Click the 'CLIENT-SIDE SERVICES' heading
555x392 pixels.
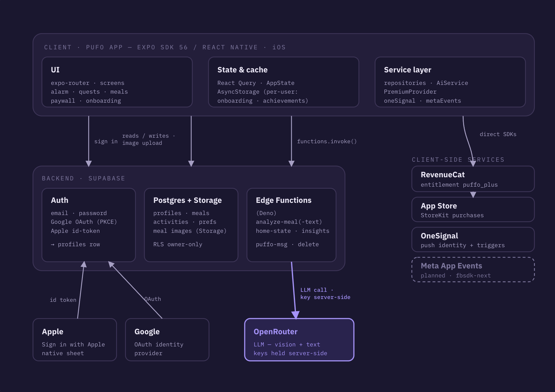coord(458,160)
